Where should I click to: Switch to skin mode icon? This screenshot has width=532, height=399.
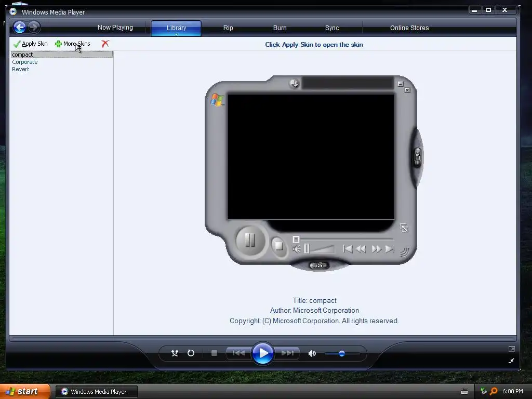[x=511, y=361]
